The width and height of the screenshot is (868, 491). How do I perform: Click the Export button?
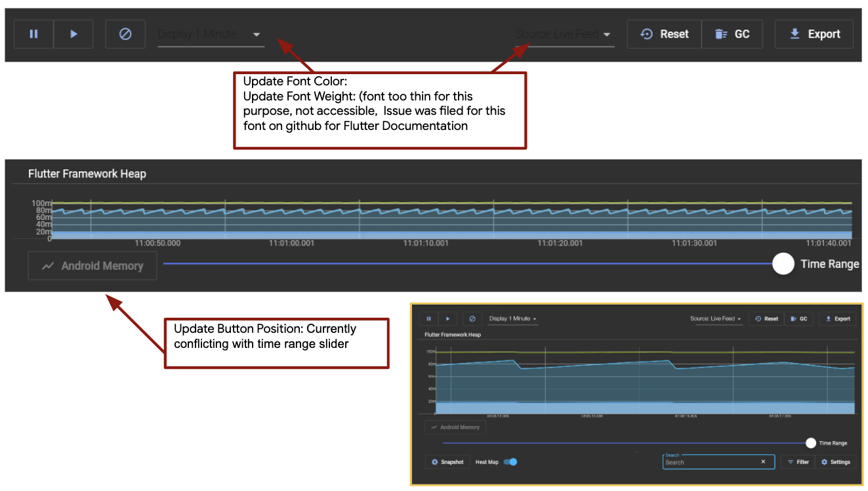(x=814, y=33)
